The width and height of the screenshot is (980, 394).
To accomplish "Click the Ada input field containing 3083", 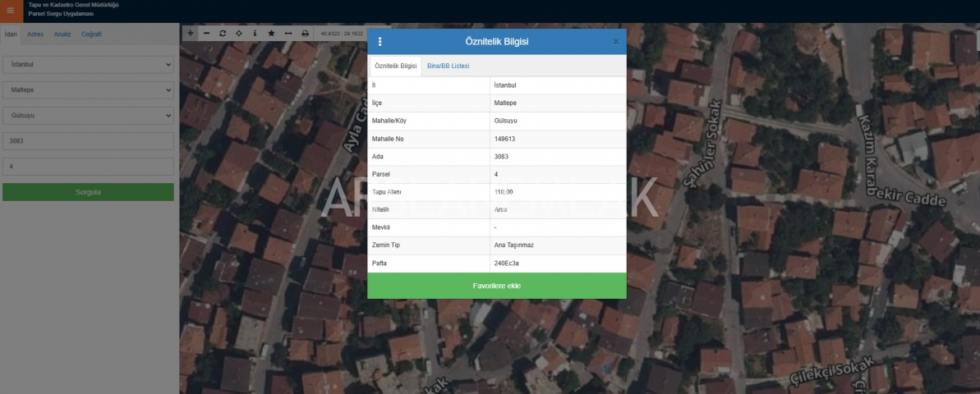I will click(88, 141).
